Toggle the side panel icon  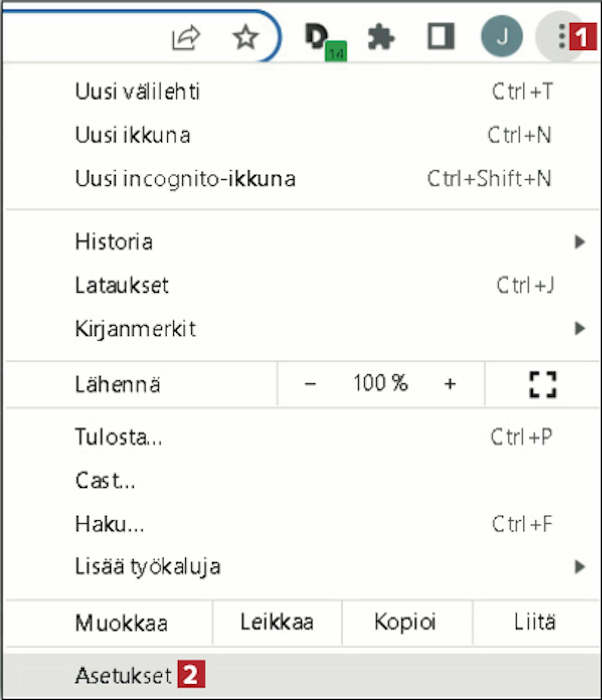(441, 37)
